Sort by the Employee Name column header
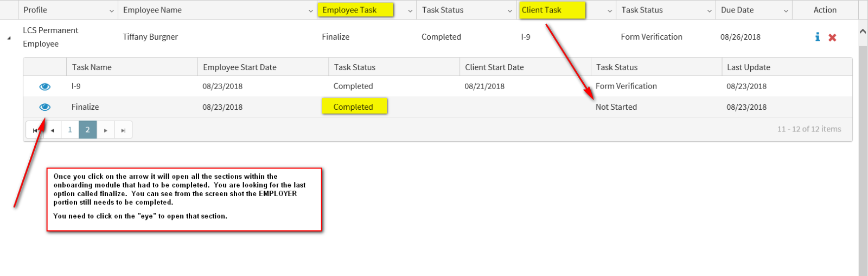 pyautogui.click(x=152, y=10)
